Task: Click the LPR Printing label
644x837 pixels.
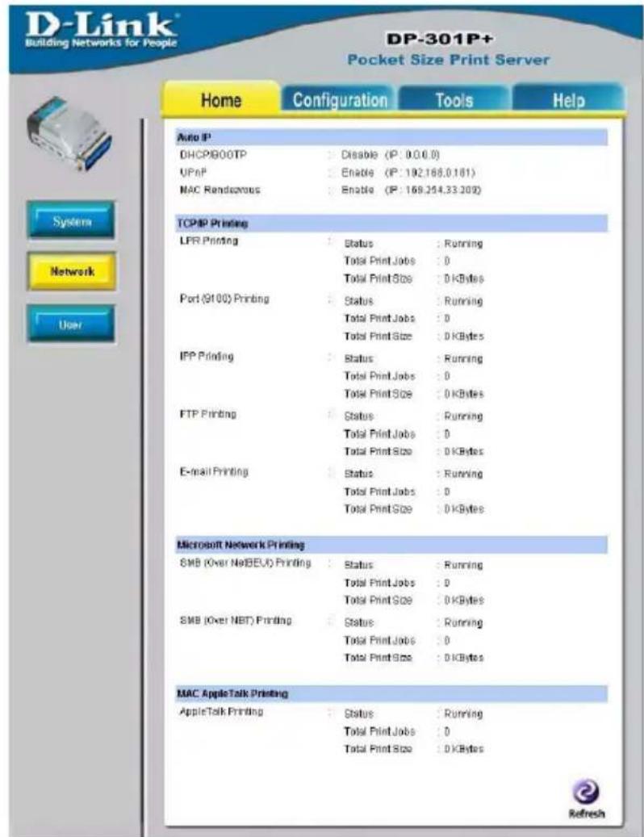Action: [x=209, y=241]
